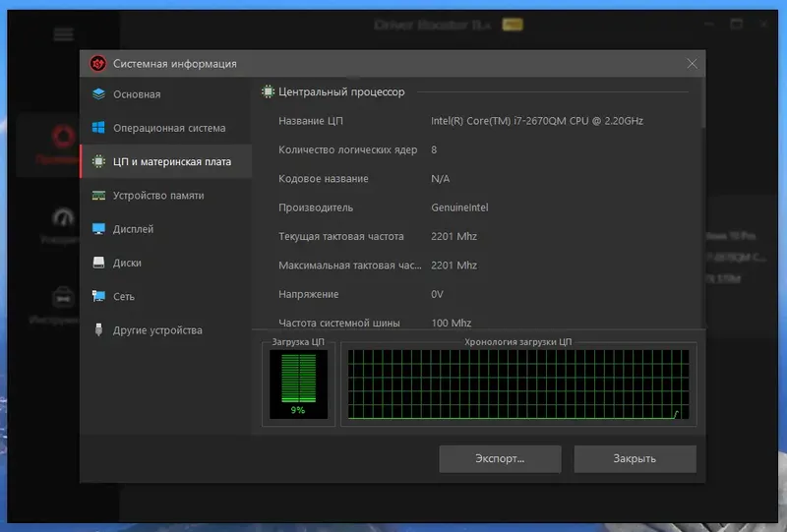Click the 9% load percentage text
The height and width of the screenshot is (532, 787).
tap(298, 410)
